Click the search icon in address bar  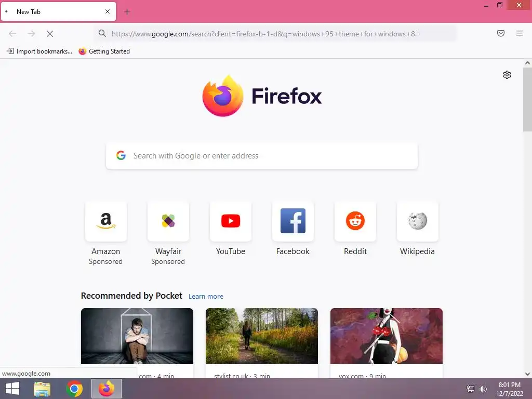(x=102, y=33)
